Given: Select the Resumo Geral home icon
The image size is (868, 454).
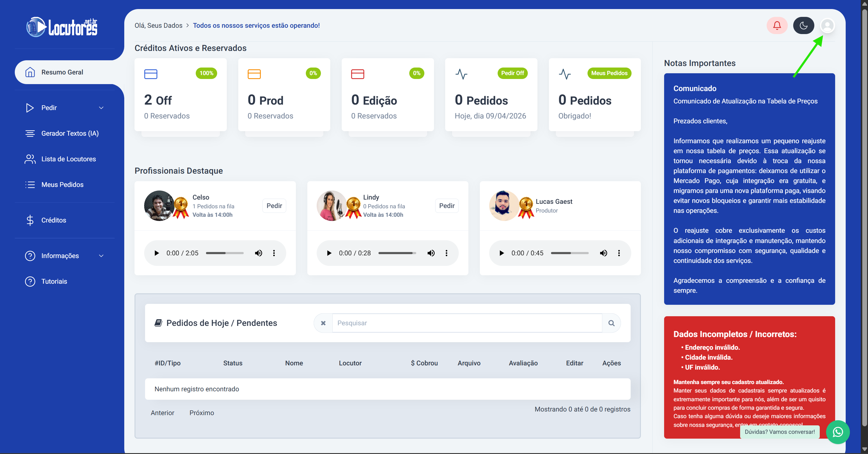Looking at the screenshot, I should [x=30, y=72].
